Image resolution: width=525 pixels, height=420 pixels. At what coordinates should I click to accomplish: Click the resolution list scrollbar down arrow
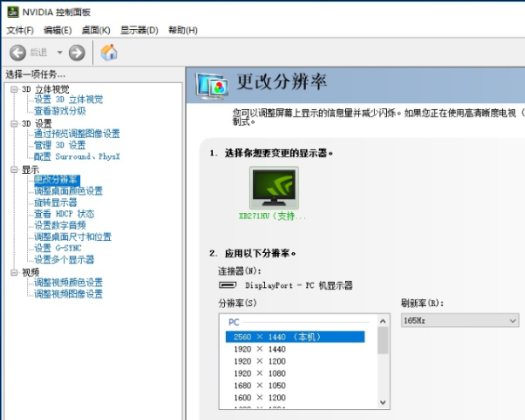tap(383, 402)
